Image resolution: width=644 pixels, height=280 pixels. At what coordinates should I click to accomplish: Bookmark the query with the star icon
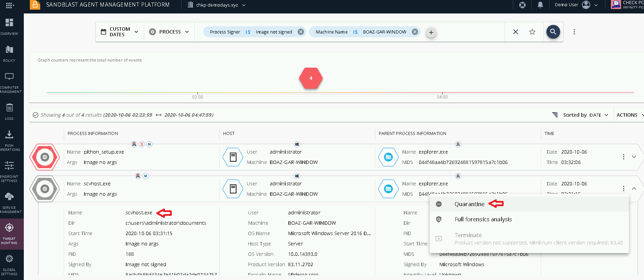pyautogui.click(x=532, y=32)
